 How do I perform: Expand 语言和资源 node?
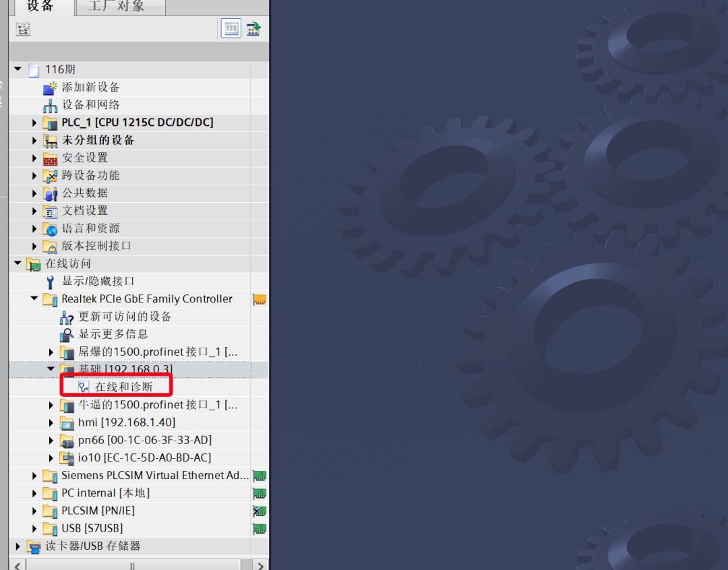click(34, 228)
